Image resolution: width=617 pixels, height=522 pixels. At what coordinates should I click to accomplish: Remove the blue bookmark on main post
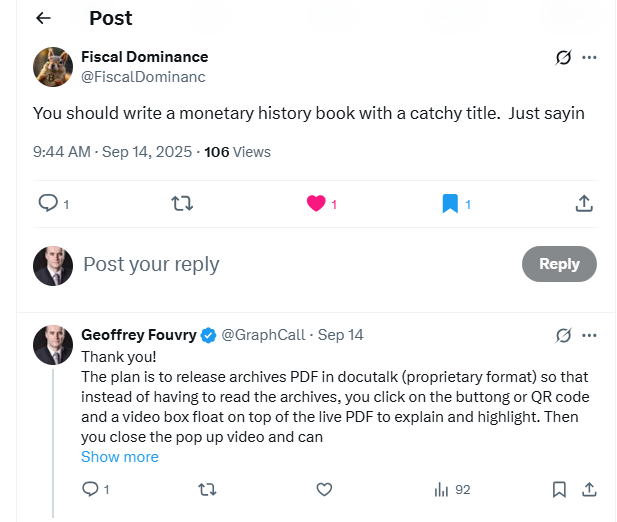[450, 203]
